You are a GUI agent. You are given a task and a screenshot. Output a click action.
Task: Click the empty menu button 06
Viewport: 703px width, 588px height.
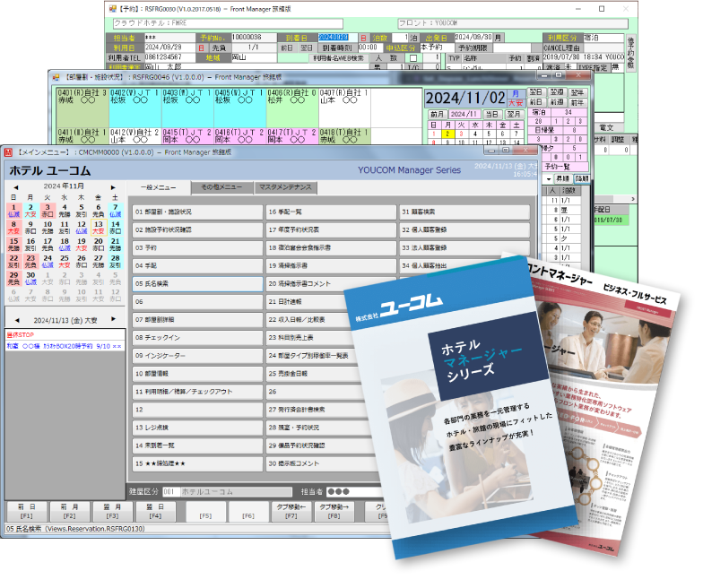(x=197, y=301)
